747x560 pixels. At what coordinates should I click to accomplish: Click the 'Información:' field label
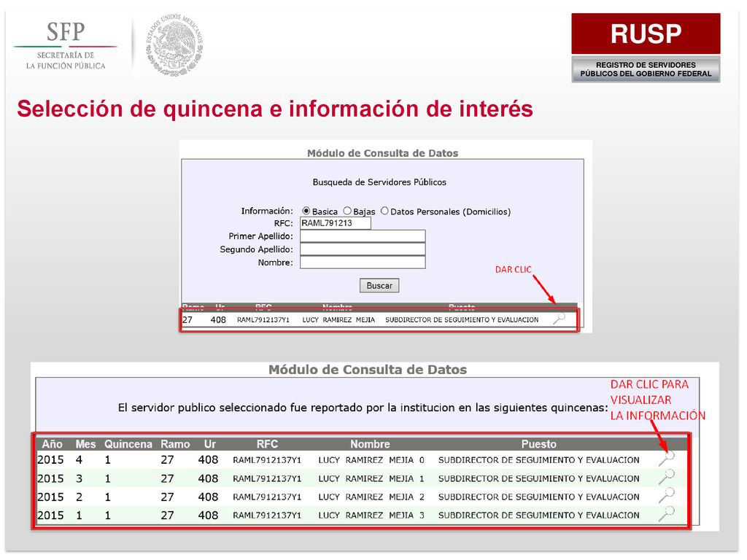(267, 211)
